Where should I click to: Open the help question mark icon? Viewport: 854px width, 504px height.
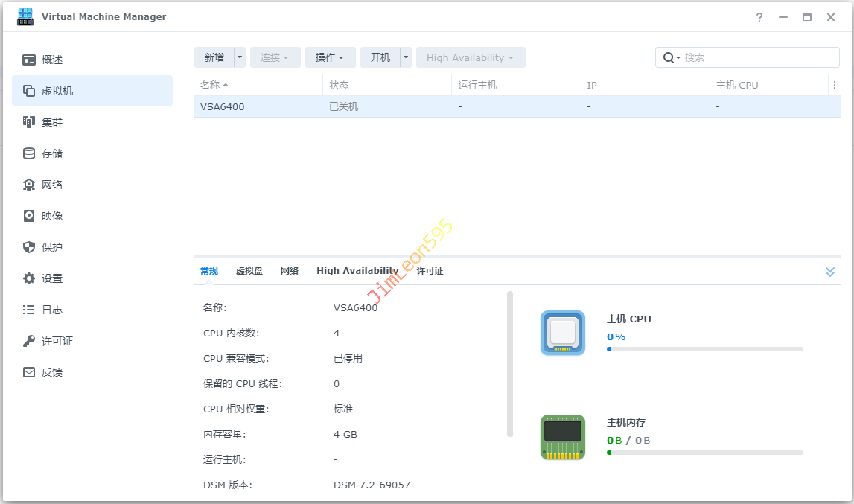pos(759,17)
